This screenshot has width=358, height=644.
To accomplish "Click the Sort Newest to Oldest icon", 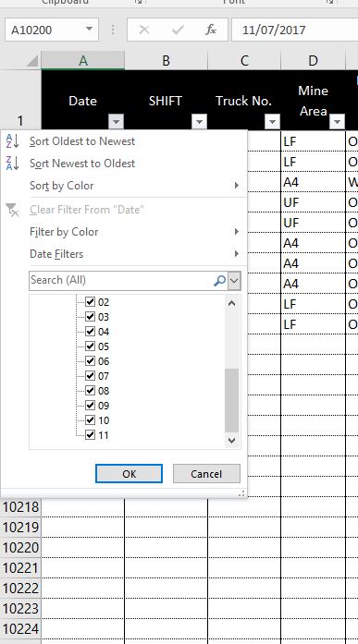I will tap(12, 164).
